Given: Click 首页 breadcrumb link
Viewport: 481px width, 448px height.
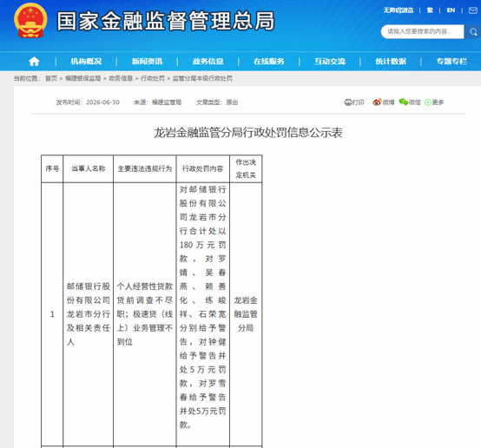Looking at the screenshot, I should [x=51, y=78].
